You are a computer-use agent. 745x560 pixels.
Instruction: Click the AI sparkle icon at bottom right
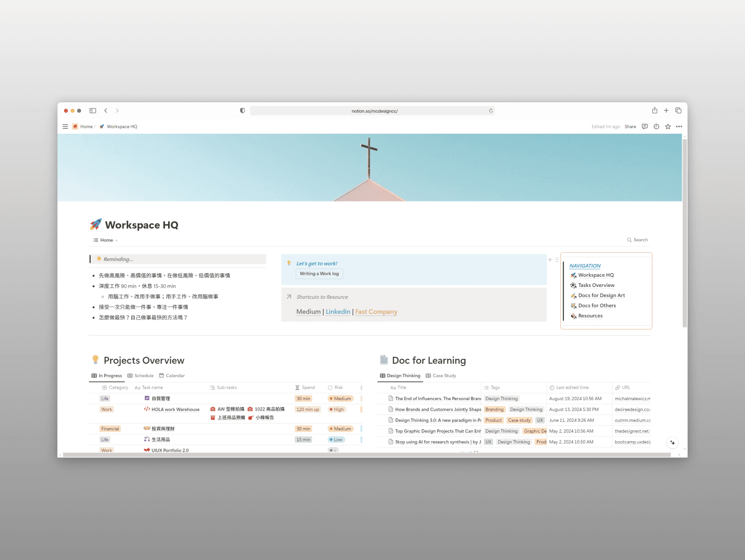[672, 442]
